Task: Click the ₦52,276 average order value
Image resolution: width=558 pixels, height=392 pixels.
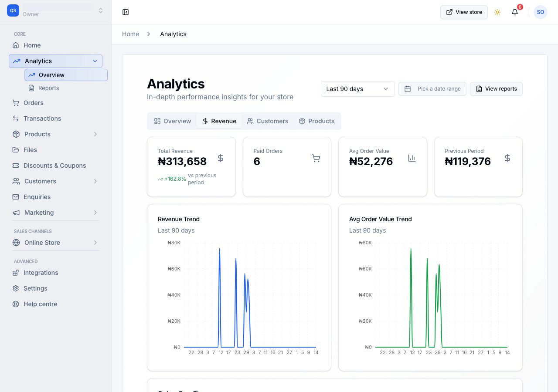Action: 371,162
